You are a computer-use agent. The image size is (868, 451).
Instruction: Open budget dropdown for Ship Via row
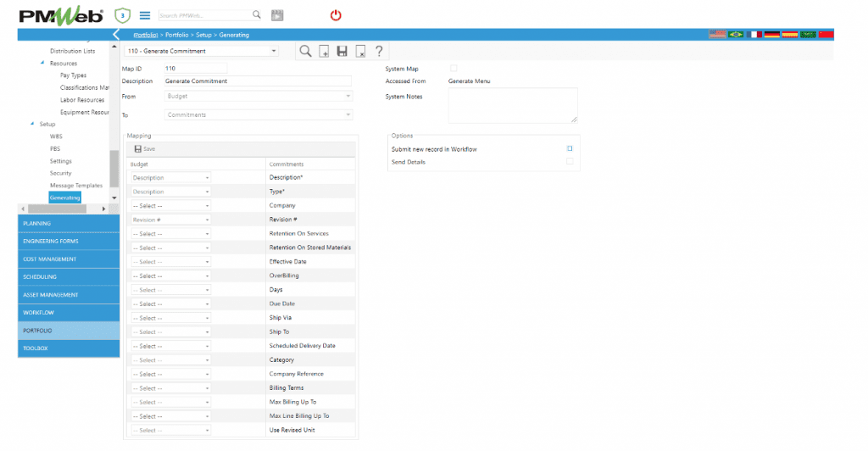pyautogui.click(x=170, y=318)
